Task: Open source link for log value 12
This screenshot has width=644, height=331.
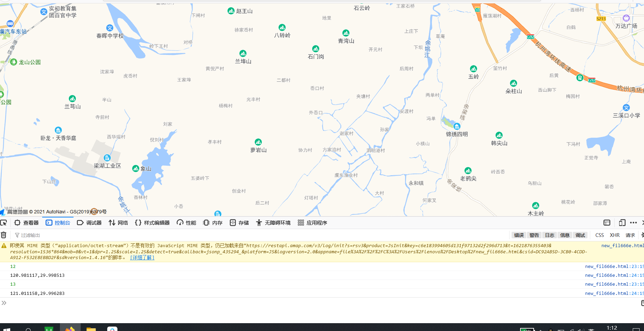Action: coord(614,267)
